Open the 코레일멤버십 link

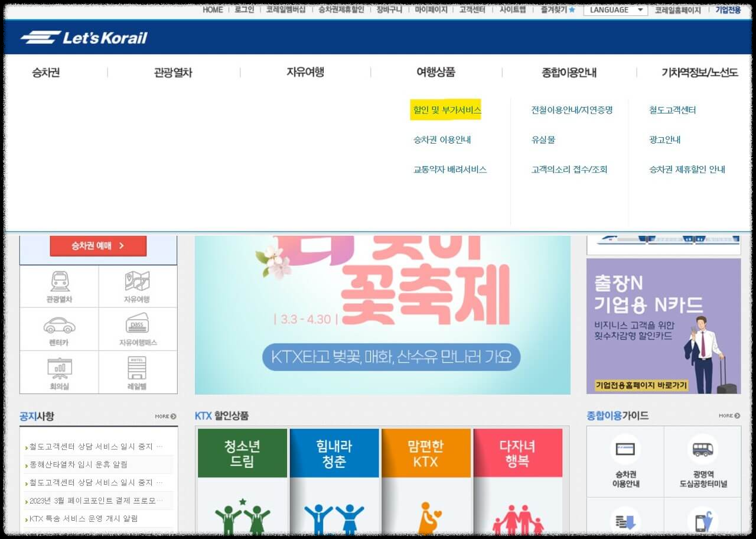[x=286, y=10]
